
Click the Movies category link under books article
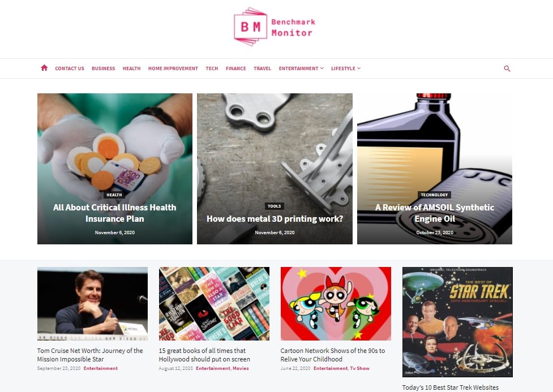coord(241,368)
